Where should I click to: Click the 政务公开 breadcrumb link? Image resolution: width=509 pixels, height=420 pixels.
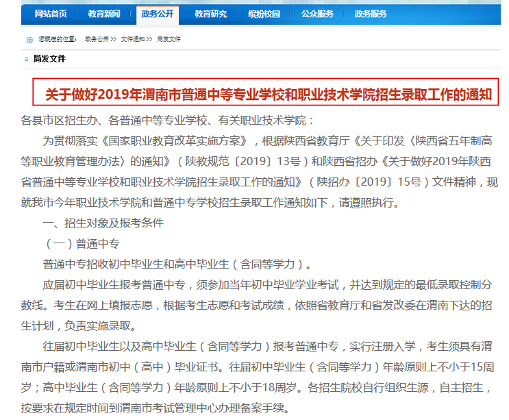click(x=97, y=39)
